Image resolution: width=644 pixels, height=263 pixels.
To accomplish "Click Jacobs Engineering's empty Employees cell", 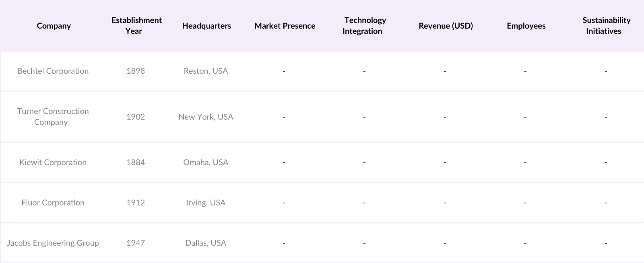I will 525,243.
